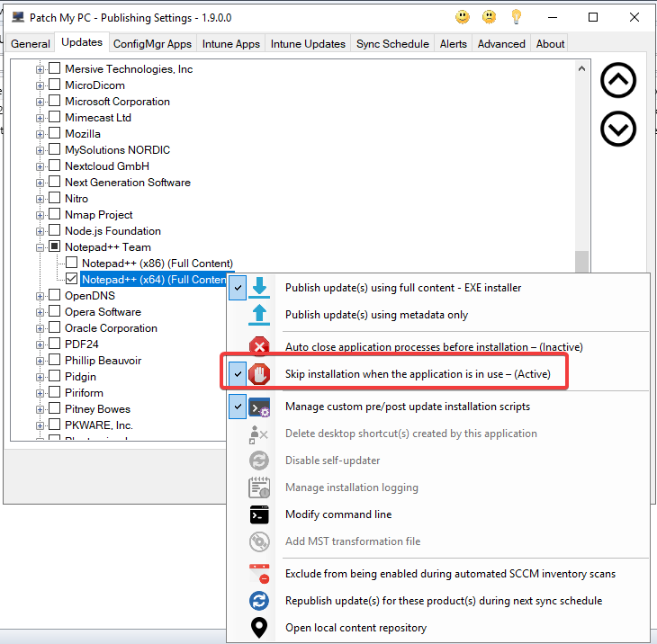
Task: Toggle the Notepad++ Team vendor checkbox
Action: (x=55, y=246)
